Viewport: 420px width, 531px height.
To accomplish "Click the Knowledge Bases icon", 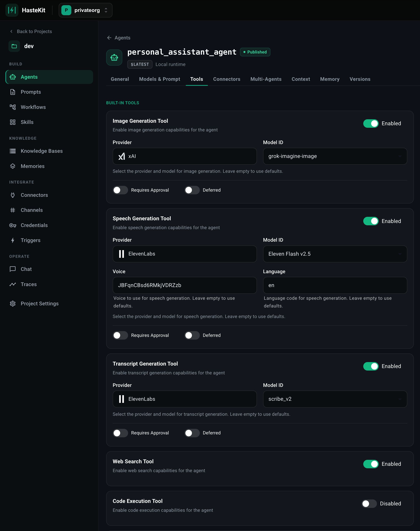I will coord(13,151).
